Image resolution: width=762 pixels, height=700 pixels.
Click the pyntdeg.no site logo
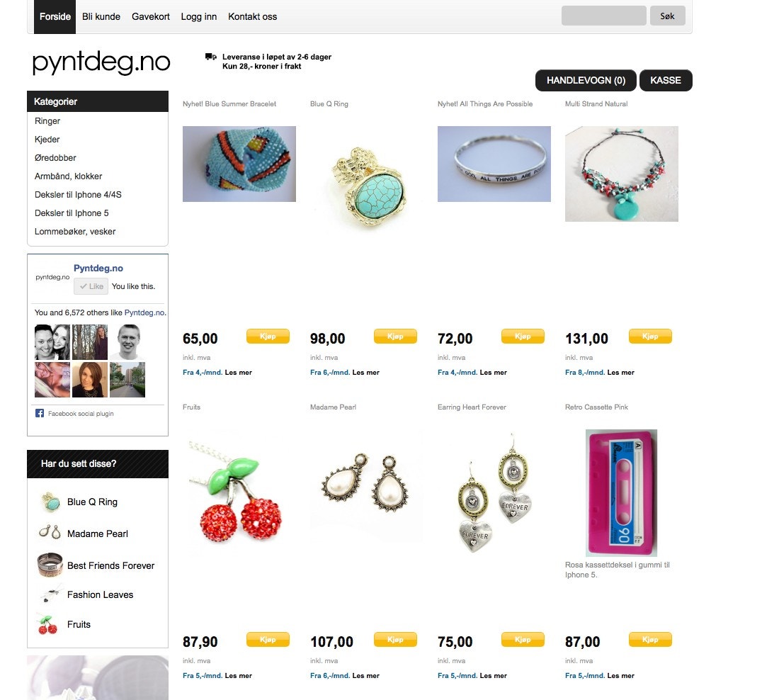(x=101, y=62)
